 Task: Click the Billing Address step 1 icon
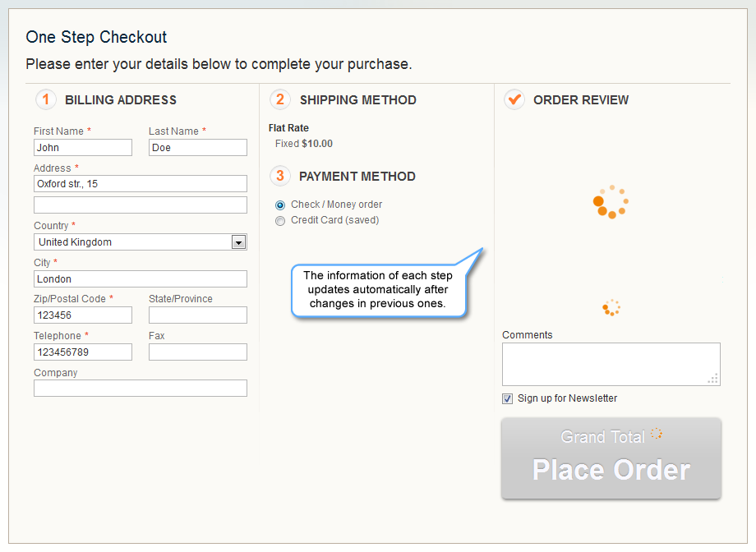(x=46, y=99)
